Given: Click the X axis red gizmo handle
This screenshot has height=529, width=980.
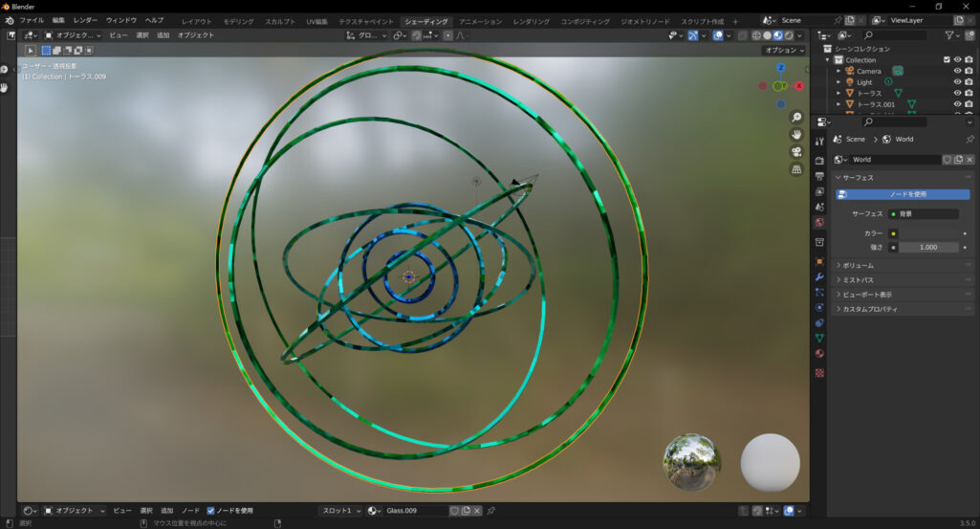Looking at the screenshot, I should click(x=798, y=86).
